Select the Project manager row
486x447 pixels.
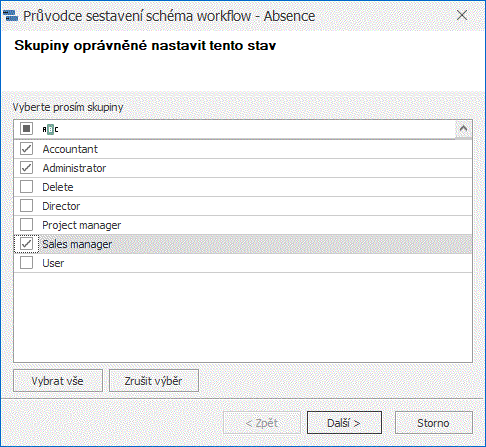click(243, 225)
